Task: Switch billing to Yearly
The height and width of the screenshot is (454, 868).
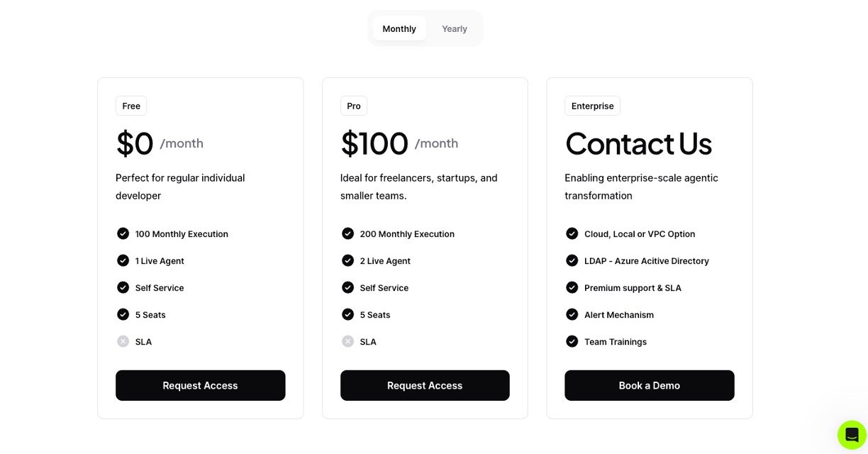Action: pyautogui.click(x=454, y=29)
